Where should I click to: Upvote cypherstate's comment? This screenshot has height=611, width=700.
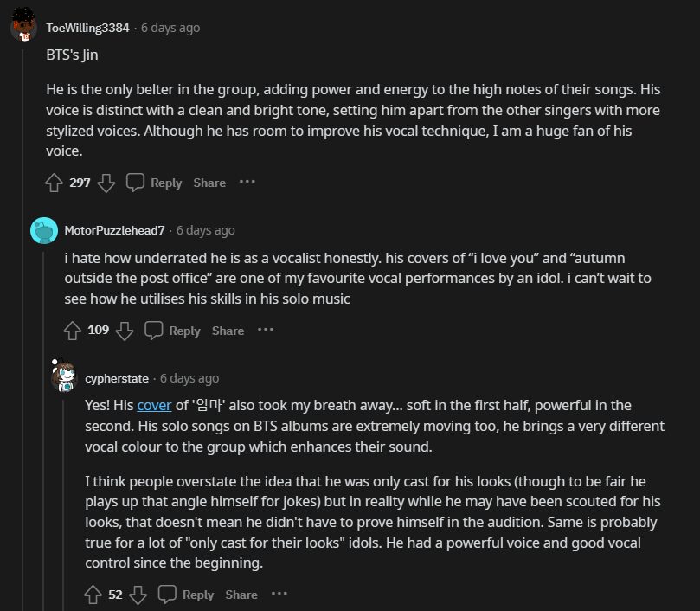[93, 595]
